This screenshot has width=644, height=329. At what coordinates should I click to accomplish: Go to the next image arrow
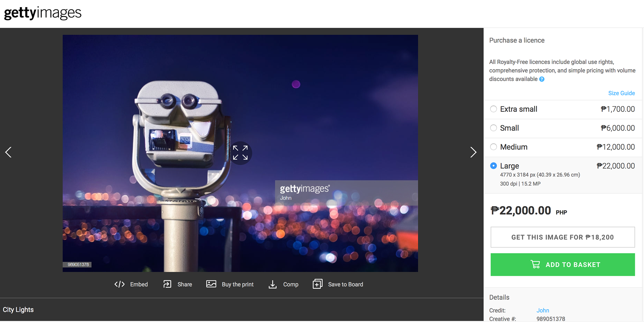[x=473, y=152]
